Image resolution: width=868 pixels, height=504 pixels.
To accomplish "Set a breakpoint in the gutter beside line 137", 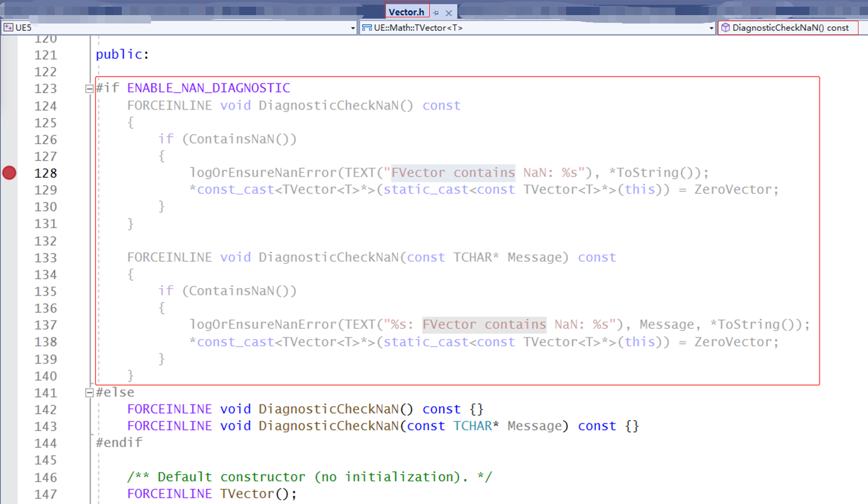I will pos(9,324).
